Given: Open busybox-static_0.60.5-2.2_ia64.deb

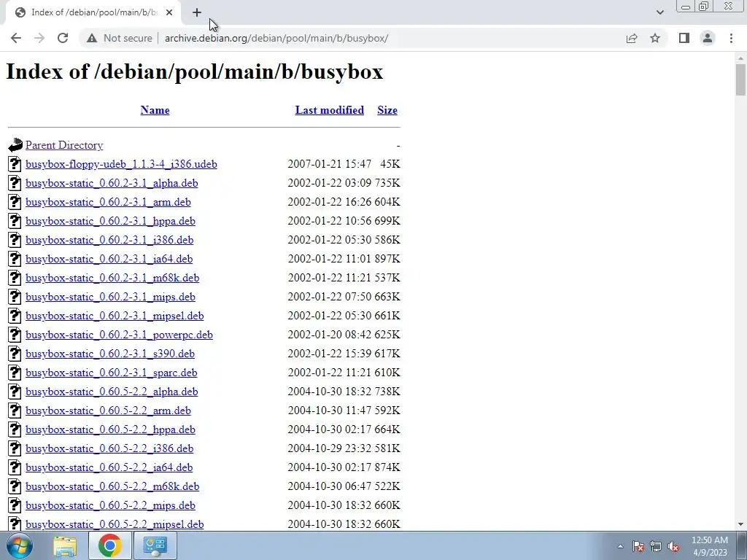Looking at the screenshot, I should click(x=109, y=467).
